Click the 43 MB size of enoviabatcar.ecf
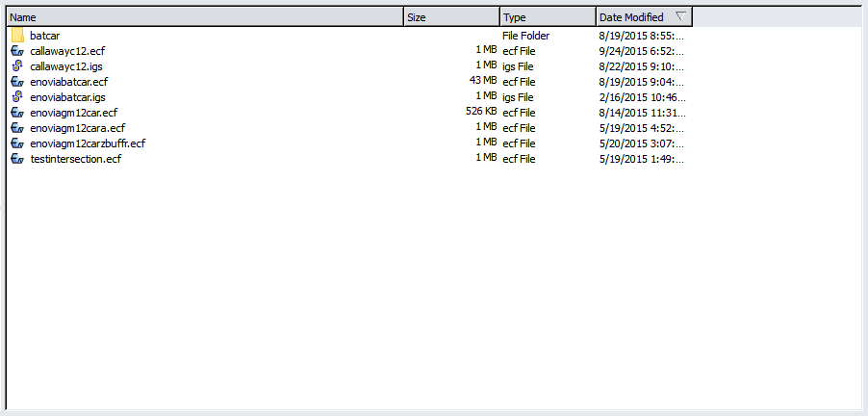This screenshot has width=868, height=416. click(x=482, y=82)
